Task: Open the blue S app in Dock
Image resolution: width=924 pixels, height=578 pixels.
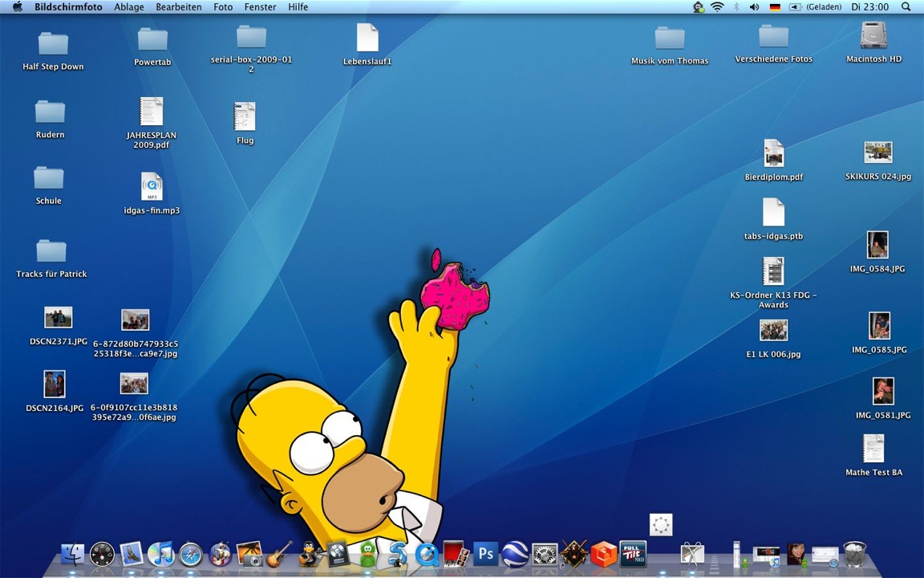Action: [398, 555]
